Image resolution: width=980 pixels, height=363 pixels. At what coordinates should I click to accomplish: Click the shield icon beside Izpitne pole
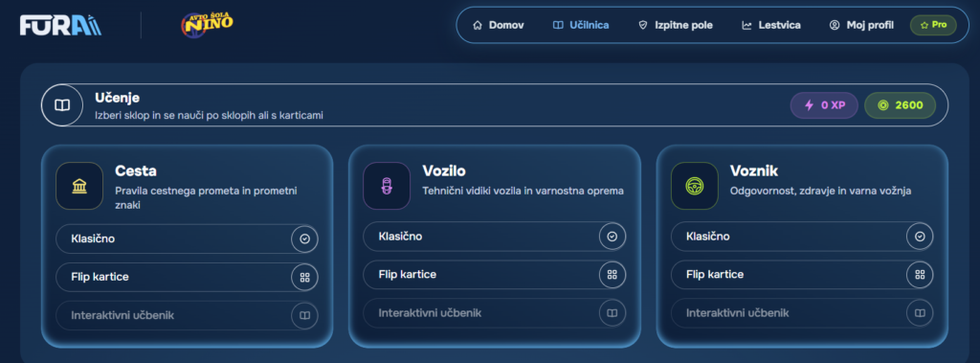click(642, 25)
